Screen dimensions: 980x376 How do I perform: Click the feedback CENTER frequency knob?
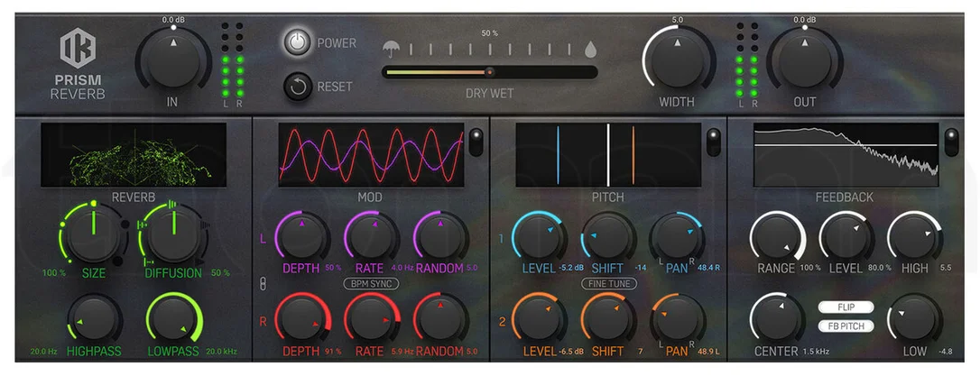(777, 318)
